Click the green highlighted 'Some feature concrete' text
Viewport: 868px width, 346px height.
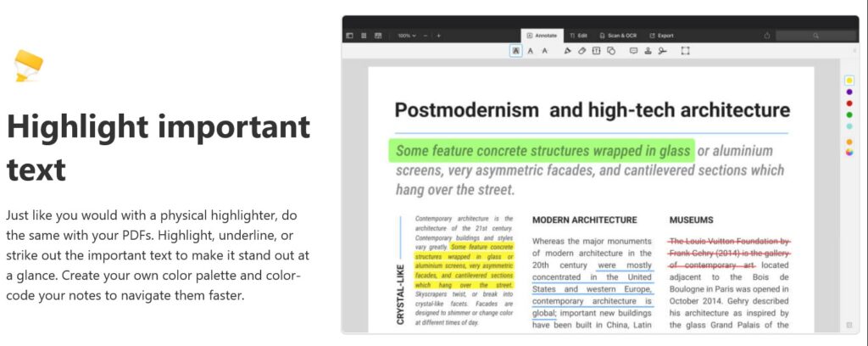[x=543, y=151]
